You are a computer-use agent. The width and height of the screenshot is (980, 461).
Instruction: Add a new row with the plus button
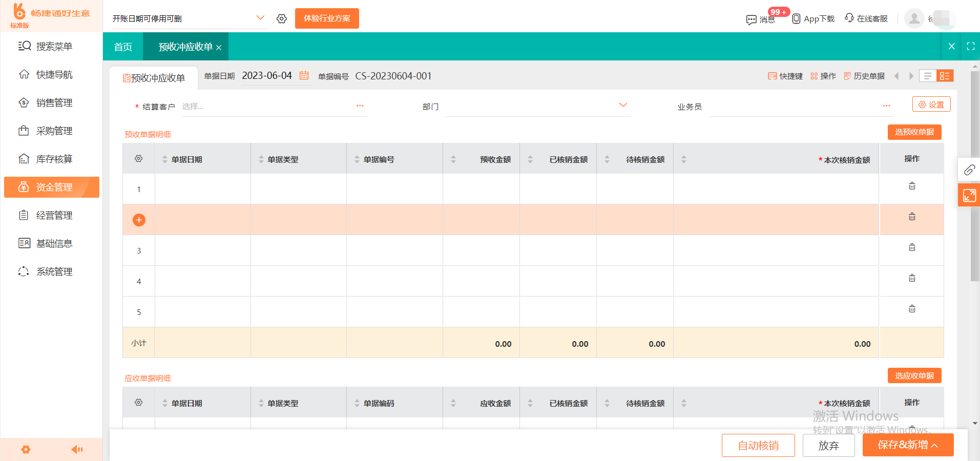[x=138, y=219]
